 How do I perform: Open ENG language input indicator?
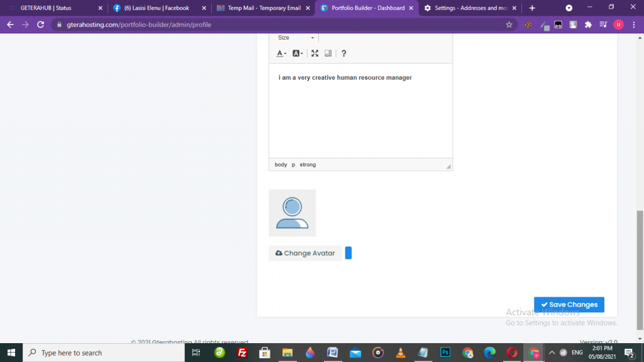pyautogui.click(x=577, y=353)
